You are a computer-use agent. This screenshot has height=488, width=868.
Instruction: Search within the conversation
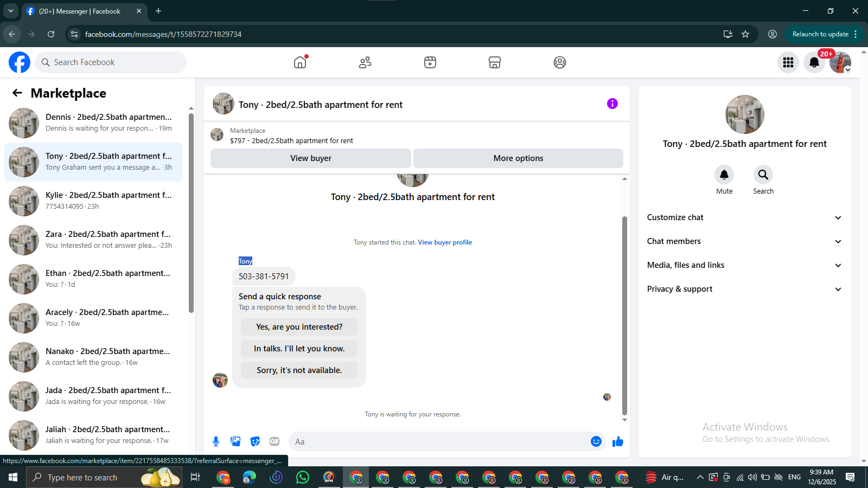click(x=763, y=175)
